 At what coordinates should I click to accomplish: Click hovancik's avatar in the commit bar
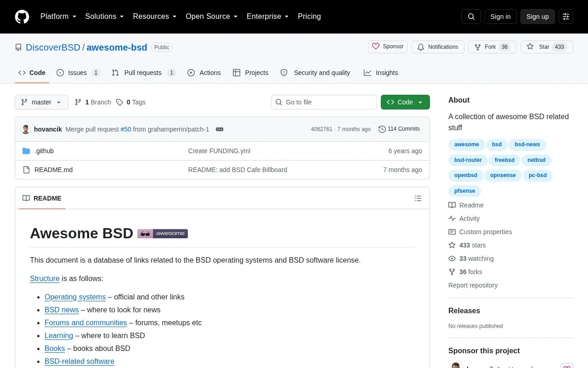coord(26,129)
